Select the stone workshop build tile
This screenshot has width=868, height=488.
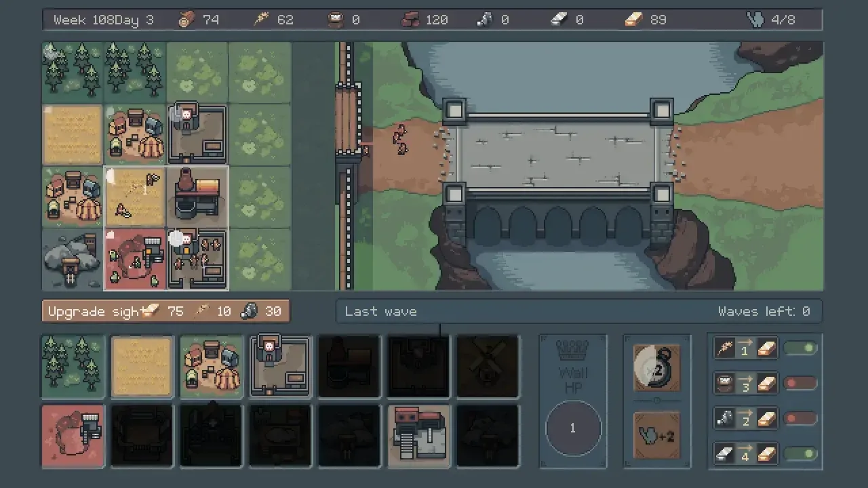(x=419, y=436)
